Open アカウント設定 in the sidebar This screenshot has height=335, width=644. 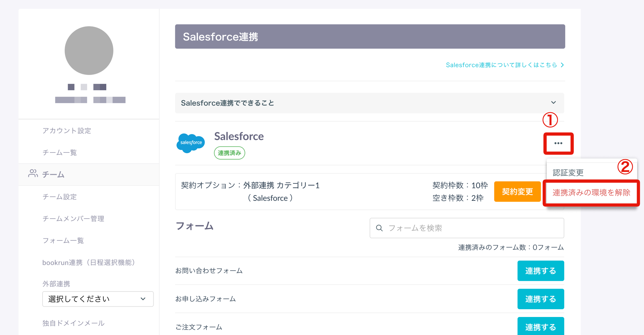[x=67, y=131]
